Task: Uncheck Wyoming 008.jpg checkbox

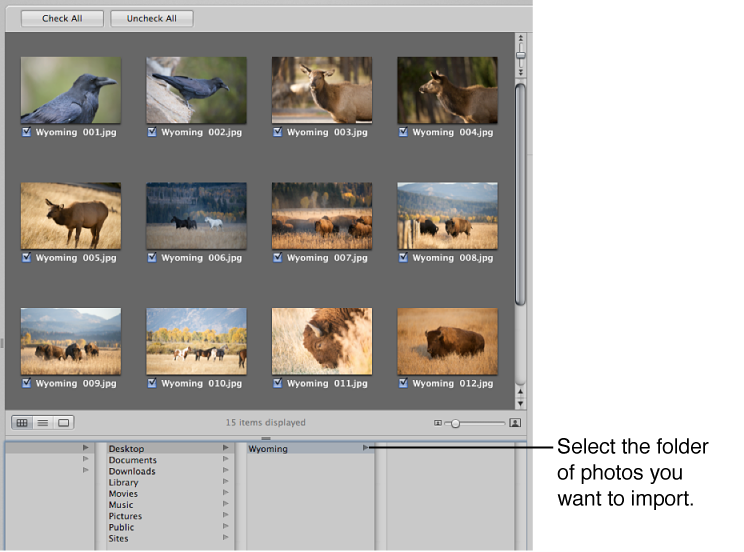Action: coord(403,257)
